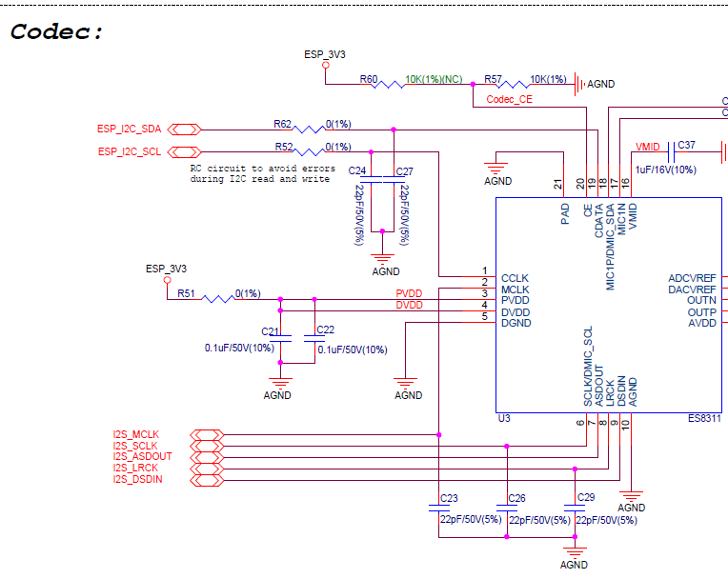Click the 'Codec:' section title

(55, 31)
